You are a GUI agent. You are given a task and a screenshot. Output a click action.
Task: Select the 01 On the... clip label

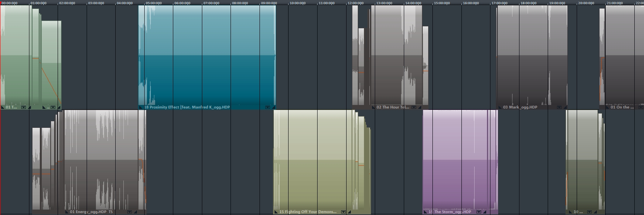tap(622, 107)
